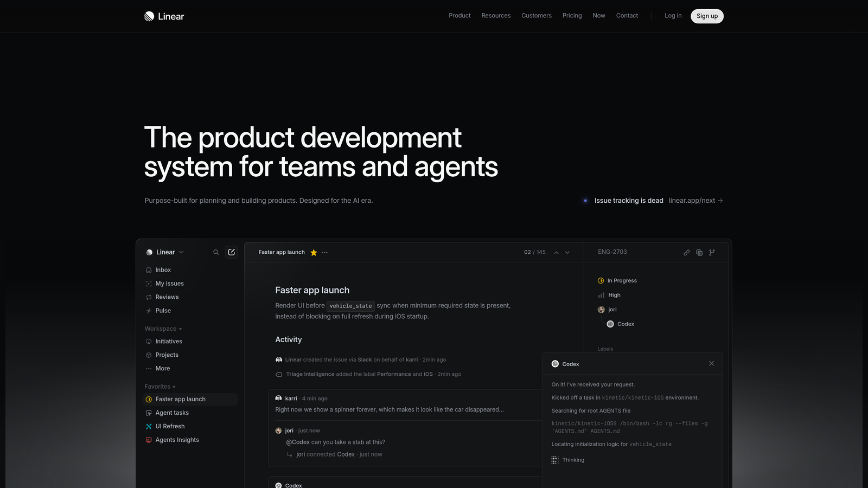Image resolution: width=868 pixels, height=488 pixels.
Task: Adjust the High priority toggle
Action: point(601,295)
